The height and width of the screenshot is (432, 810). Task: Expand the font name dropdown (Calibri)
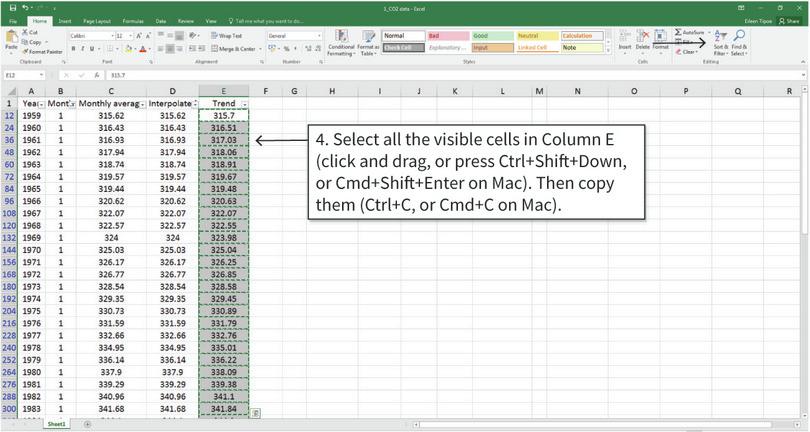click(112, 36)
